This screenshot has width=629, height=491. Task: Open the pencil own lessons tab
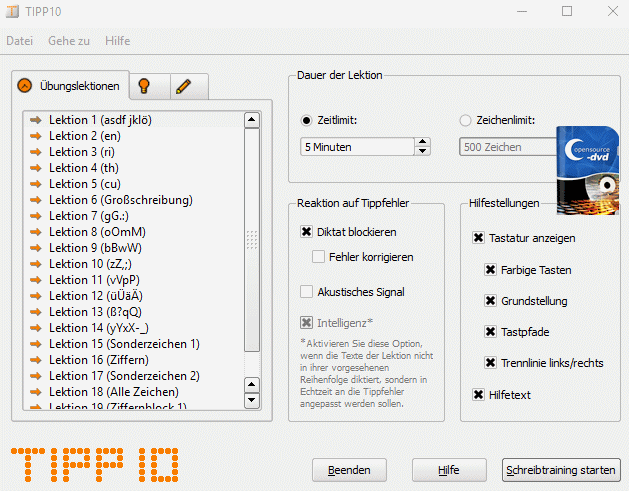coord(184,87)
